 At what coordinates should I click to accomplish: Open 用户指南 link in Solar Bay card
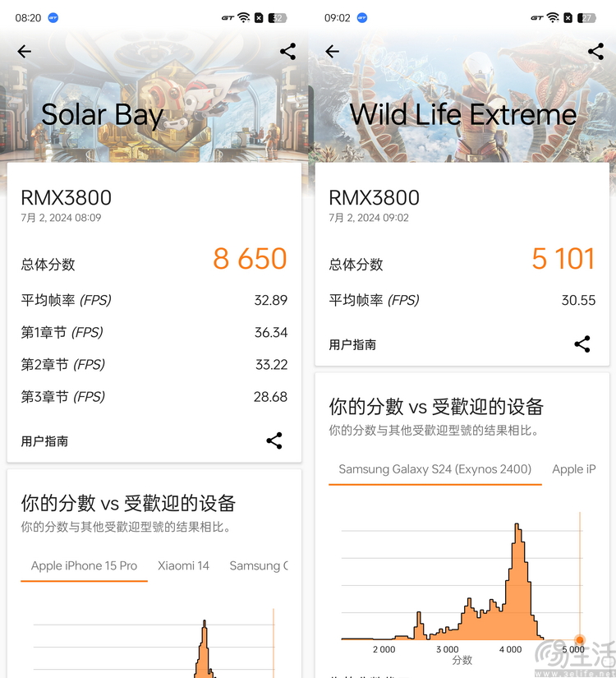[x=44, y=441]
